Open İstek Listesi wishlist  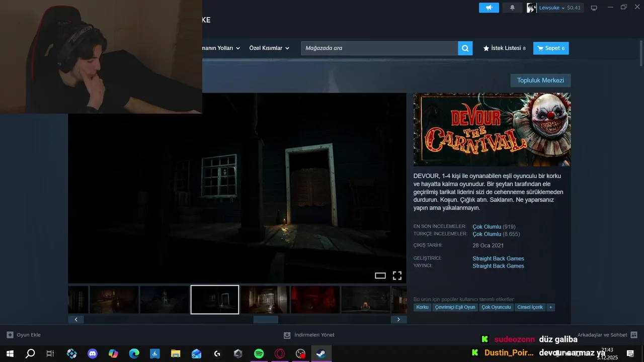pyautogui.click(x=504, y=48)
